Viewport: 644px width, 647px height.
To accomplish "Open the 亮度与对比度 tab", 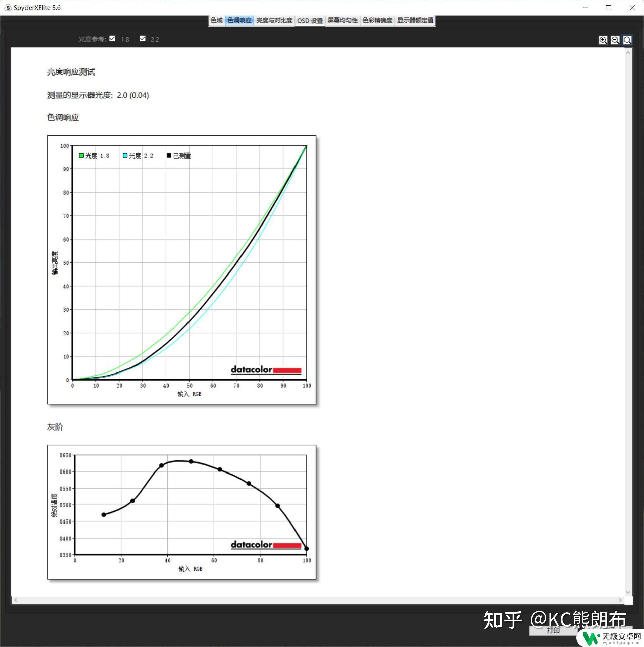I will pyautogui.click(x=274, y=20).
